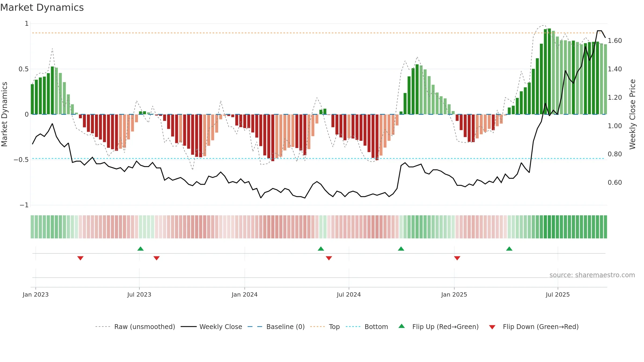Toggle Flip Down (Green→Red) legend entry
The width and height of the screenshot is (644, 362).
(x=534, y=327)
